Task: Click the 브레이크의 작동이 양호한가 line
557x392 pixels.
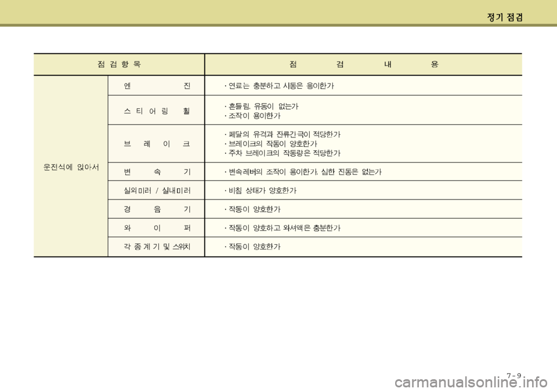Action: tap(271, 144)
